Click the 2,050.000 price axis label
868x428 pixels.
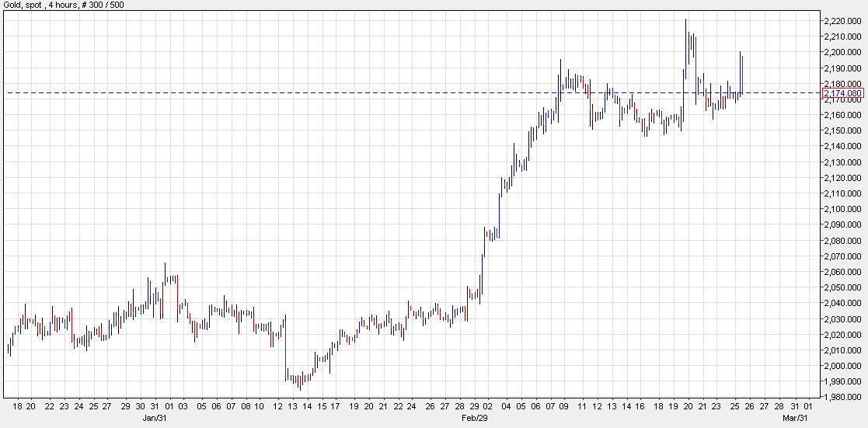(842, 288)
